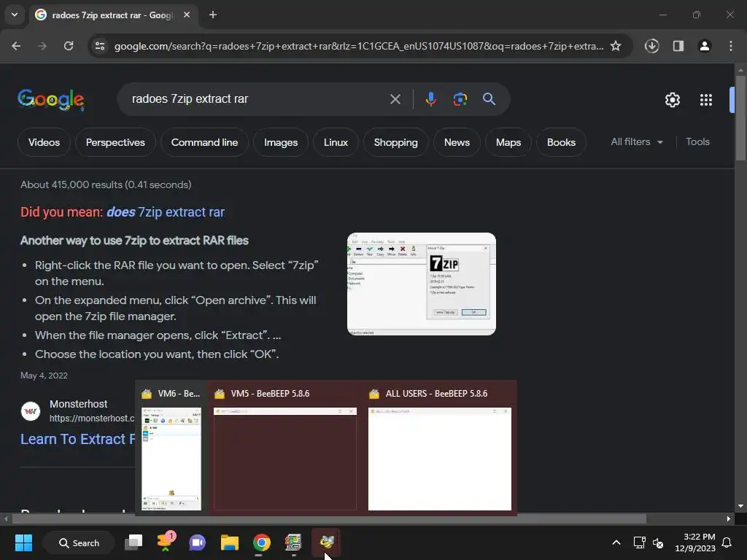The height and width of the screenshot is (560, 747).
Task: Click the address bar URL
Action: coord(359,46)
